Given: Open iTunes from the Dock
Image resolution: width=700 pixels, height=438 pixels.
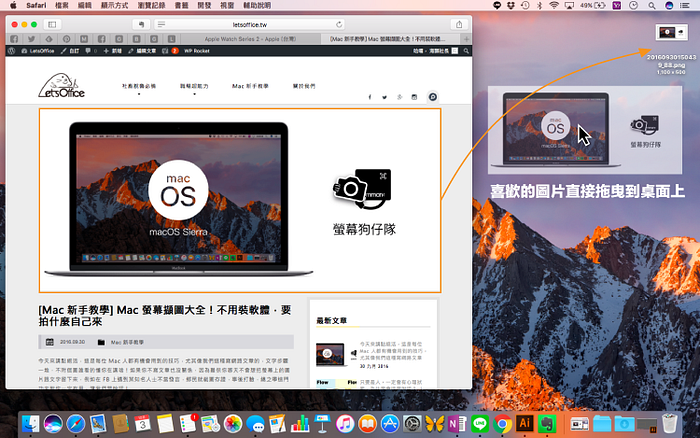Looking at the screenshot, I should tap(345, 423).
